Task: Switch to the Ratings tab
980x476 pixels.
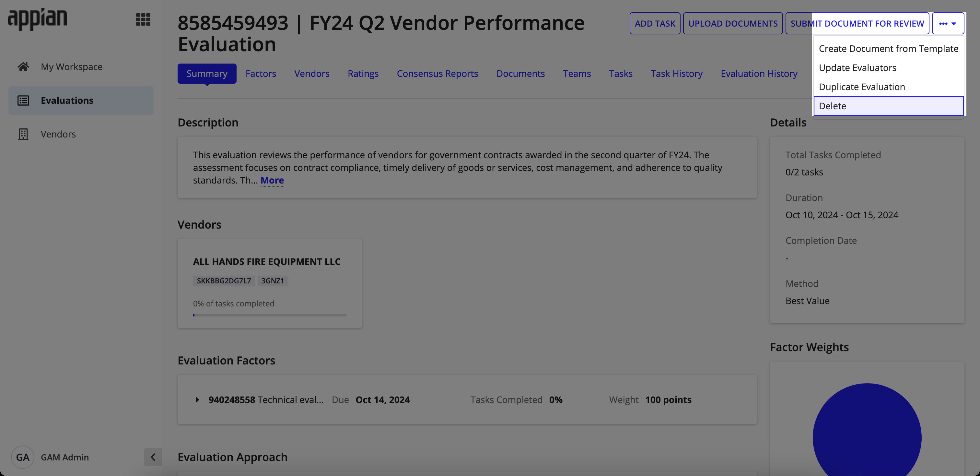Action: coord(363,73)
